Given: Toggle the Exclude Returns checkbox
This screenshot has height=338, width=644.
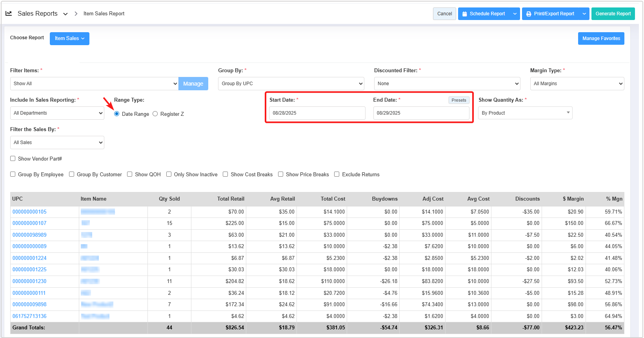Looking at the screenshot, I should tap(337, 174).
